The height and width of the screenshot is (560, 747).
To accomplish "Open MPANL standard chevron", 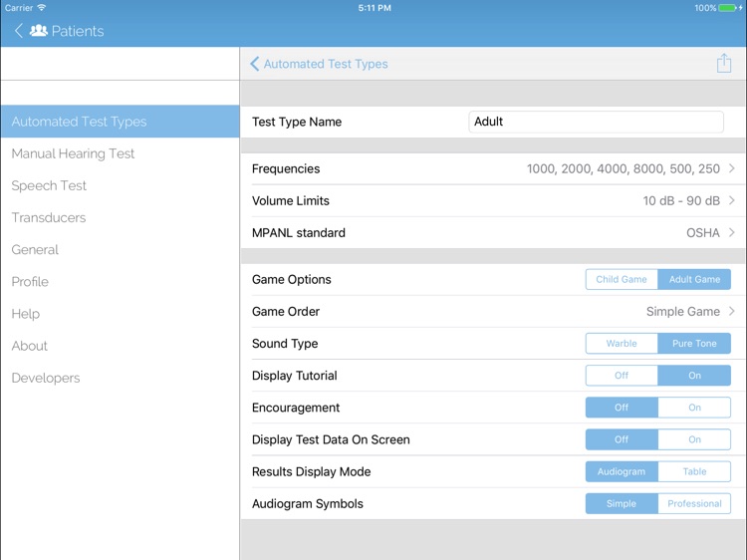I will (x=732, y=232).
